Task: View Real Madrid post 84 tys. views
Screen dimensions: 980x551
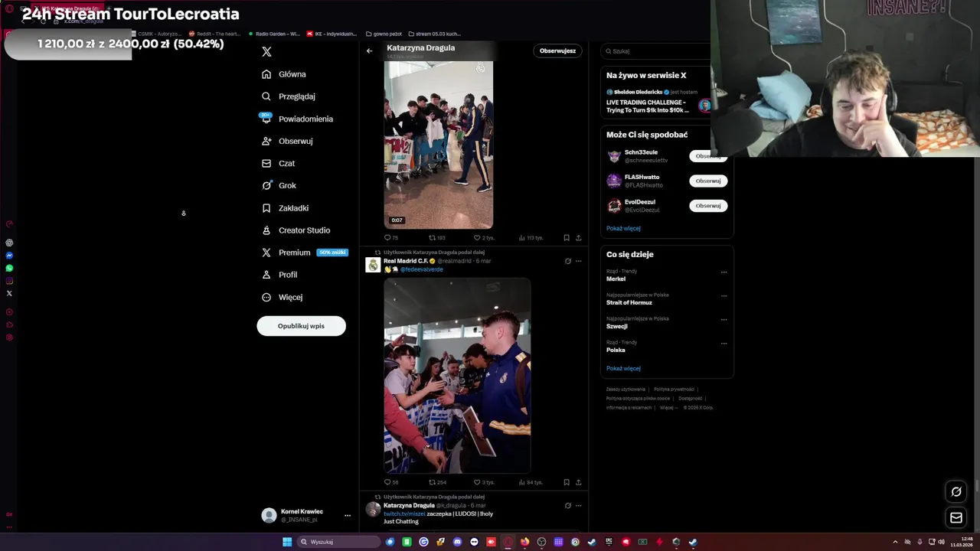Action: tap(531, 483)
